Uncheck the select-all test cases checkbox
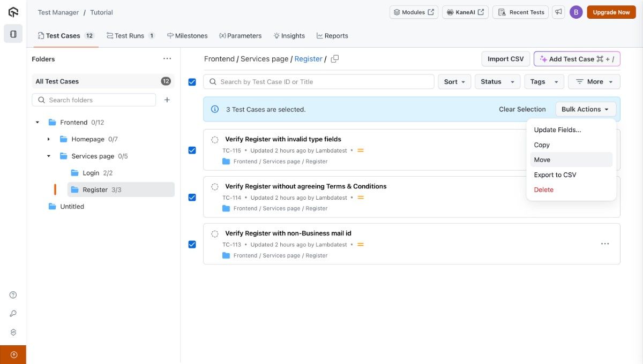643x364 pixels. [x=192, y=82]
